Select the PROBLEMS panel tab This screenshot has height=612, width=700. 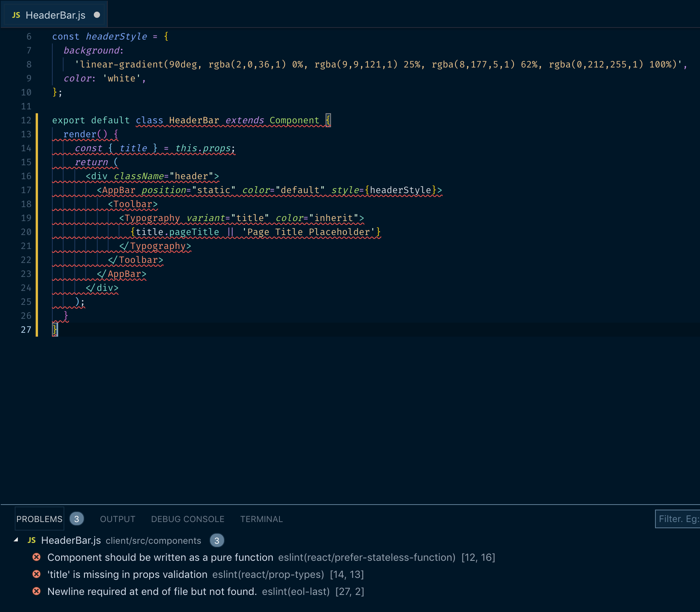click(x=39, y=519)
